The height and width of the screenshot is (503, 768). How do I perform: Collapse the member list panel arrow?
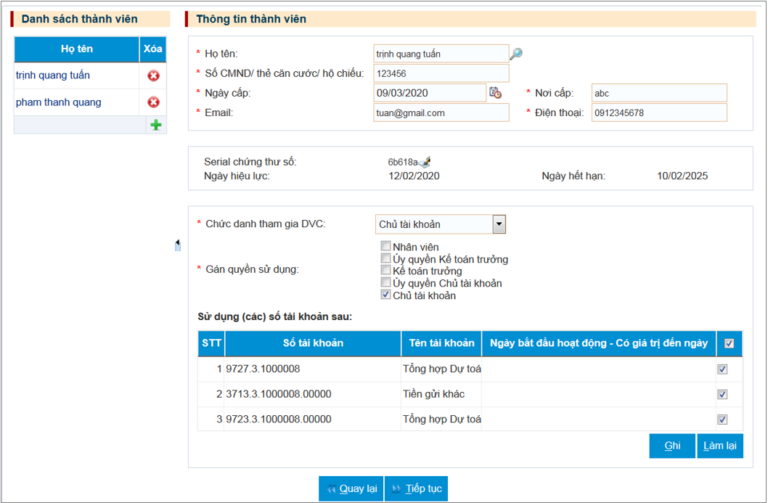click(177, 245)
